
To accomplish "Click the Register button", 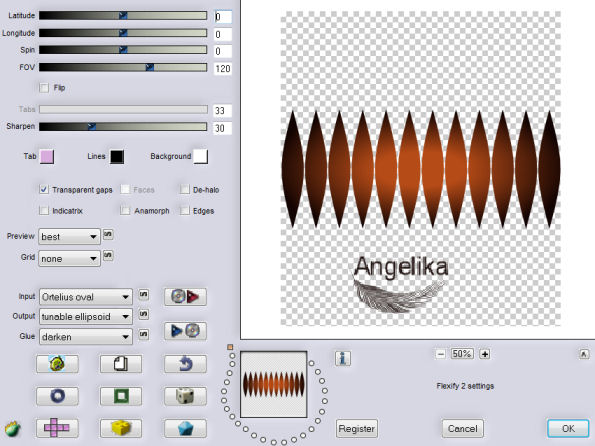I will [357, 429].
